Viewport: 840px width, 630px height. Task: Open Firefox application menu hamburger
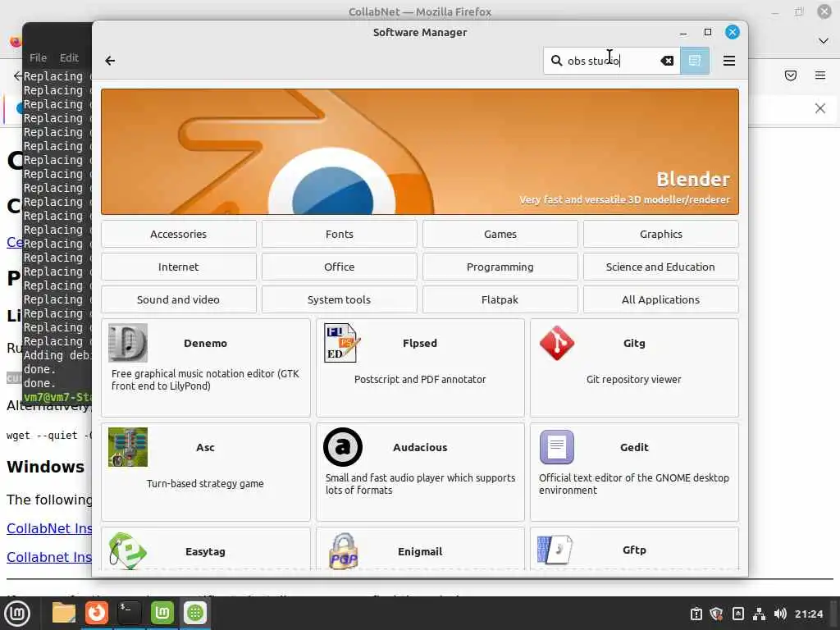(x=820, y=75)
